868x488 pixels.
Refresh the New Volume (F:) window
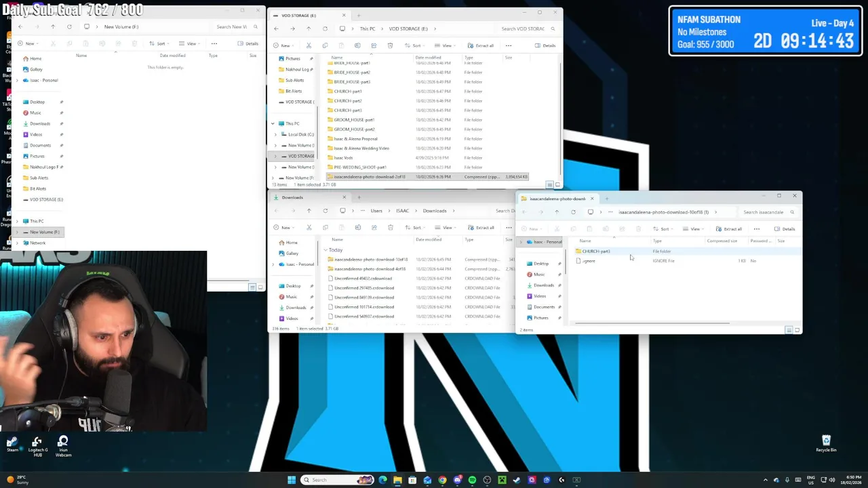(x=69, y=26)
